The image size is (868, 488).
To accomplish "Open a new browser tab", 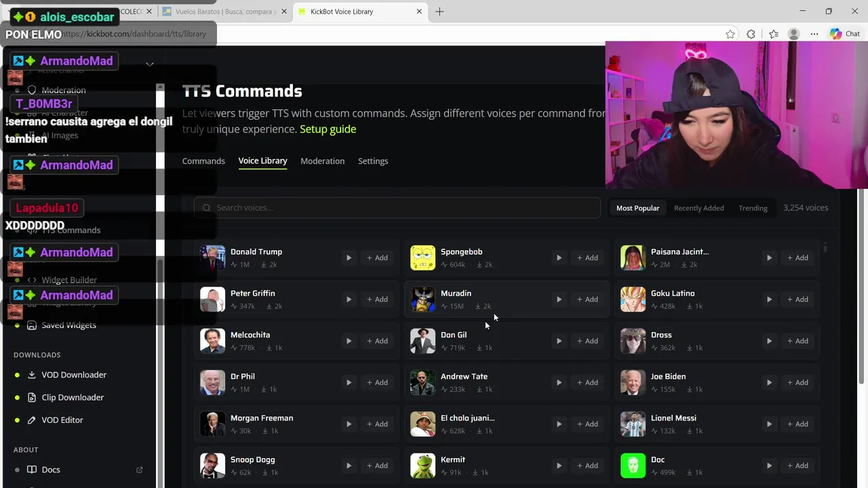I will click(x=439, y=12).
